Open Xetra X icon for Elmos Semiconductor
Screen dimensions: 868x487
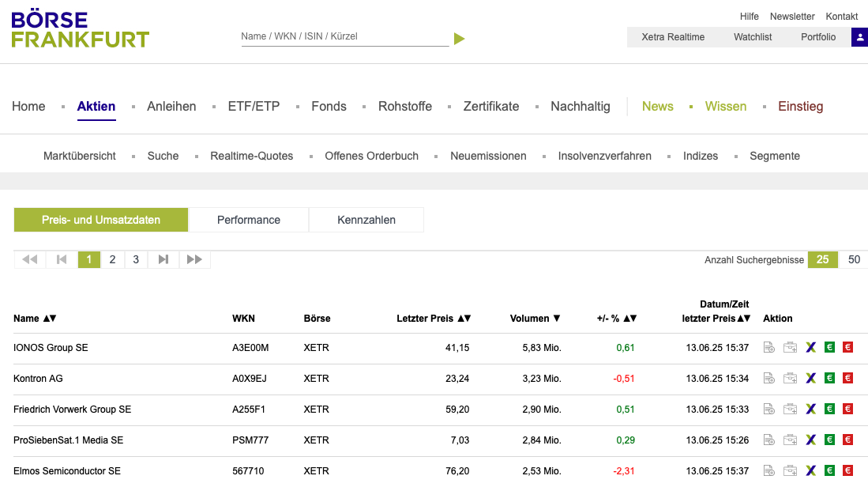point(810,471)
